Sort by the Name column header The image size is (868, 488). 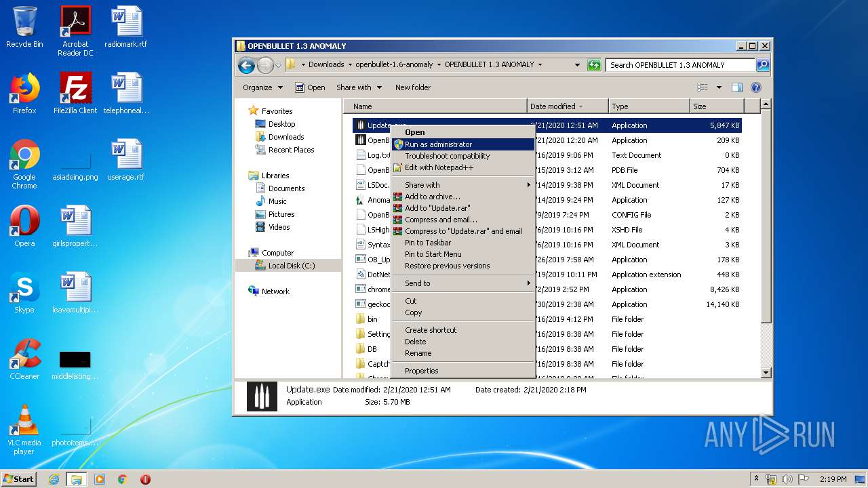point(435,106)
